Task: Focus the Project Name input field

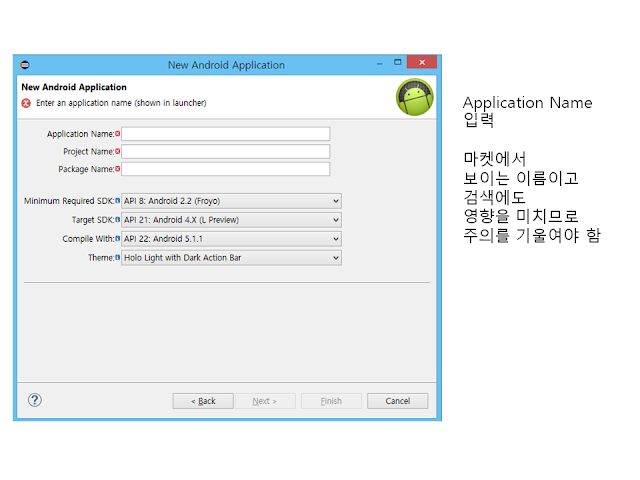Action: [226, 151]
